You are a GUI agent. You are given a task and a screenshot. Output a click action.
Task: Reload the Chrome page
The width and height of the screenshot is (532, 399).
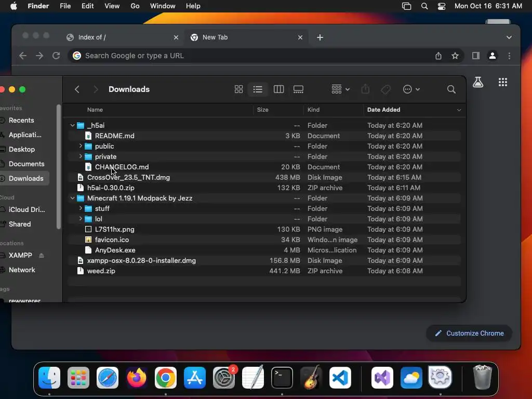56,56
